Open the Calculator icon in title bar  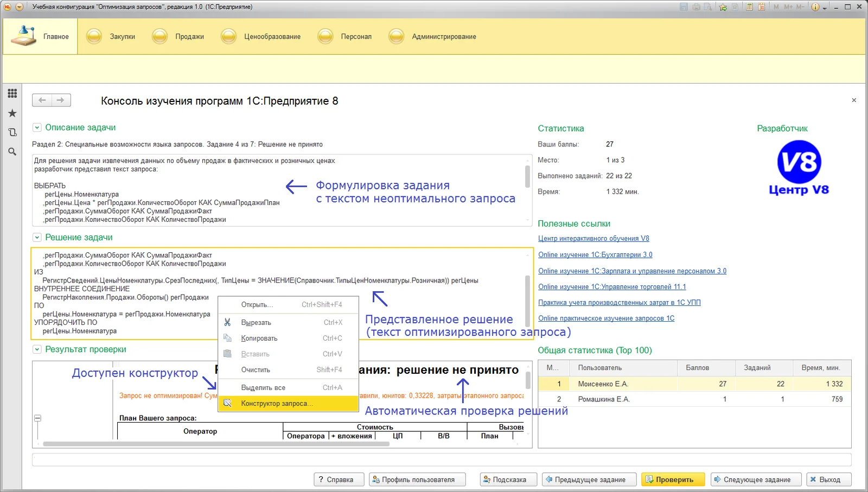(749, 7)
